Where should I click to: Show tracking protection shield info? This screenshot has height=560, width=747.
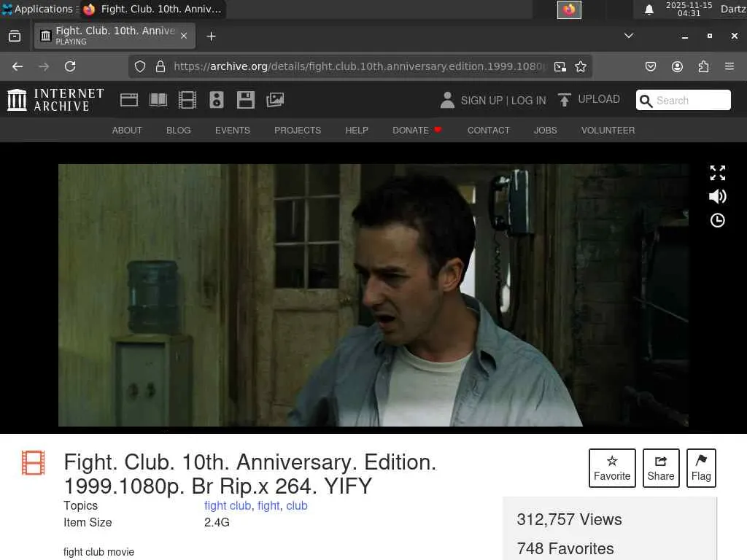tap(139, 66)
